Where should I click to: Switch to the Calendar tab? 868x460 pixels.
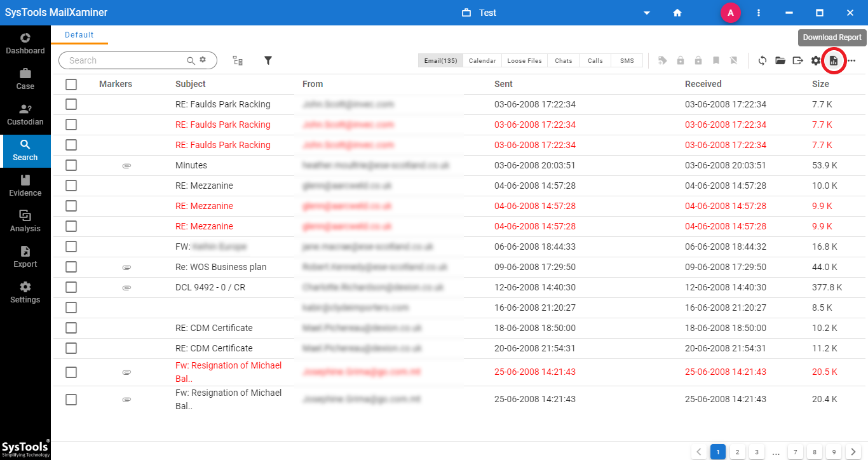tap(482, 60)
